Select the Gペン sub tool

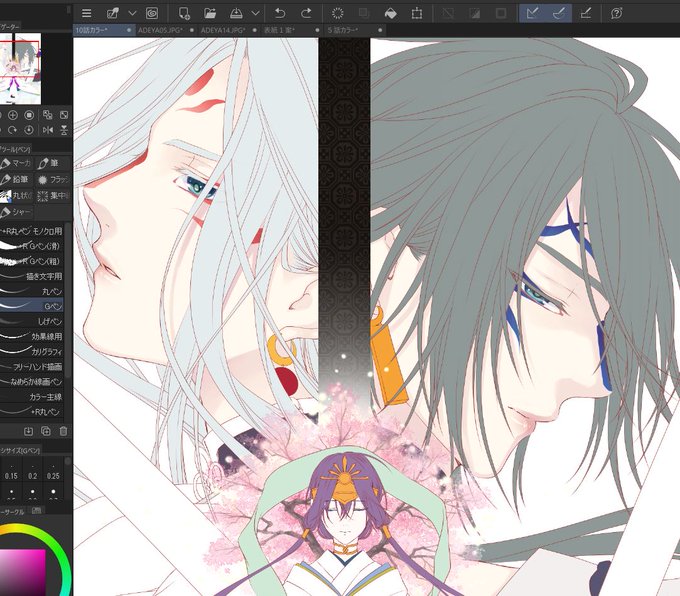(32, 306)
